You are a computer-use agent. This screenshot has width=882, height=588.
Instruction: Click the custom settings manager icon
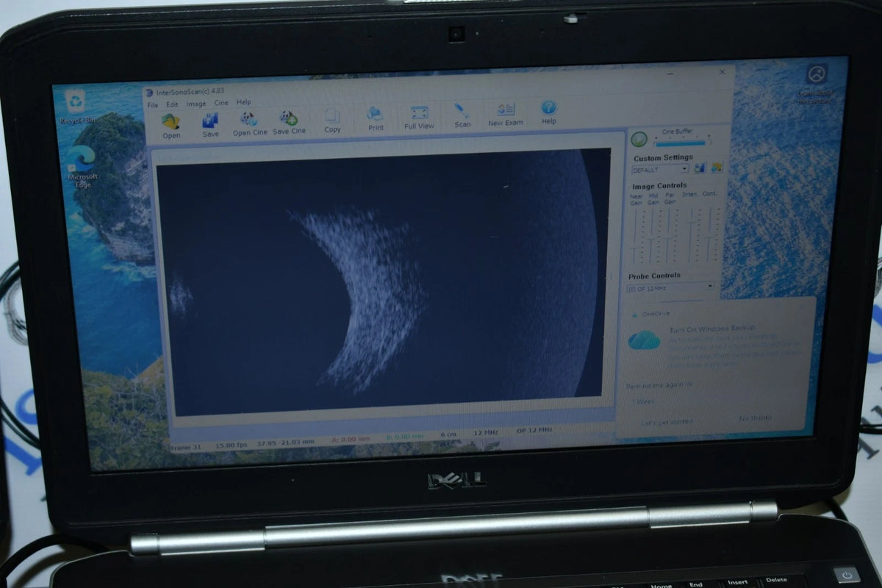(x=717, y=167)
